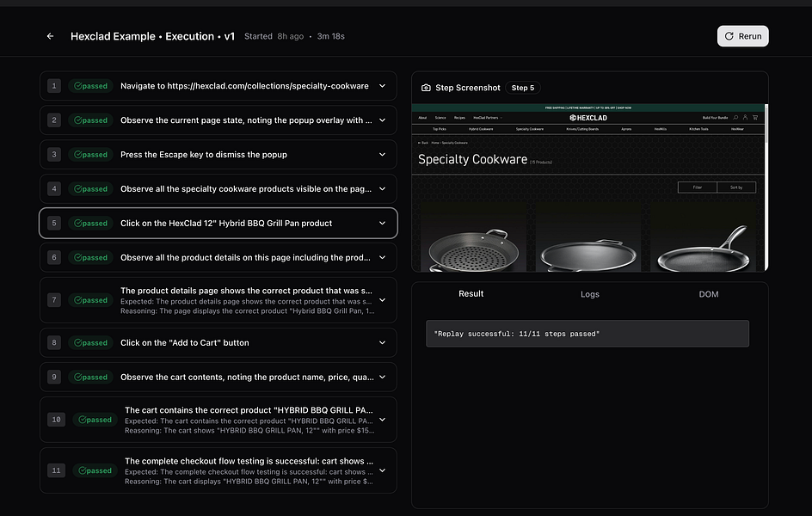Screen dimensions: 812x516
Task: Click the passed badge of step 8
Action: coord(90,342)
